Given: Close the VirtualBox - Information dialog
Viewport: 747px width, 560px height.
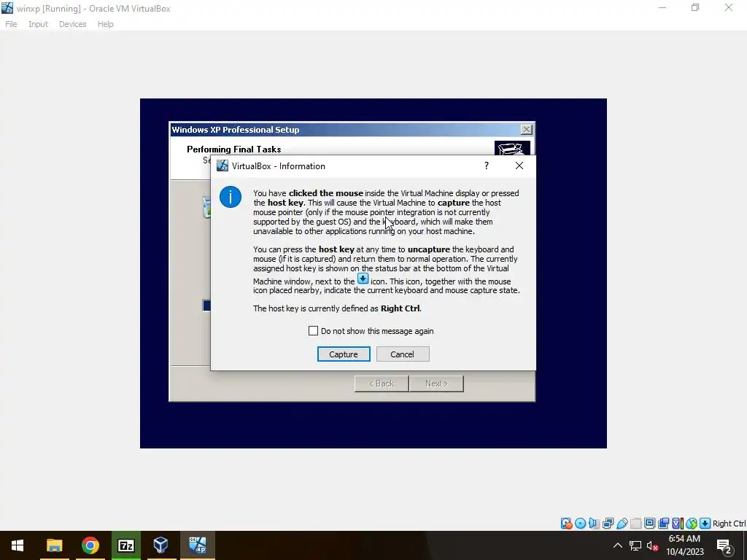Looking at the screenshot, I should 519,166.
